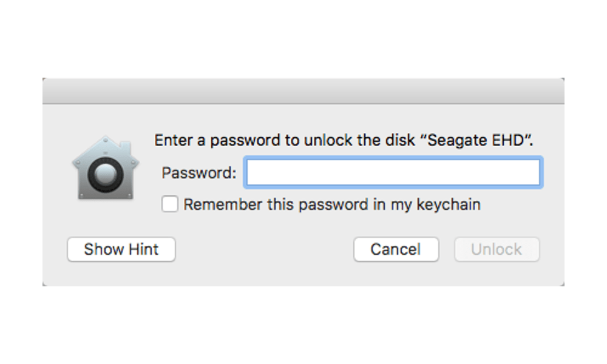Click the roof of the FileVault house icon
Image resolution: width=607 pixels, height=364 pixels.
tap(104, 147)
